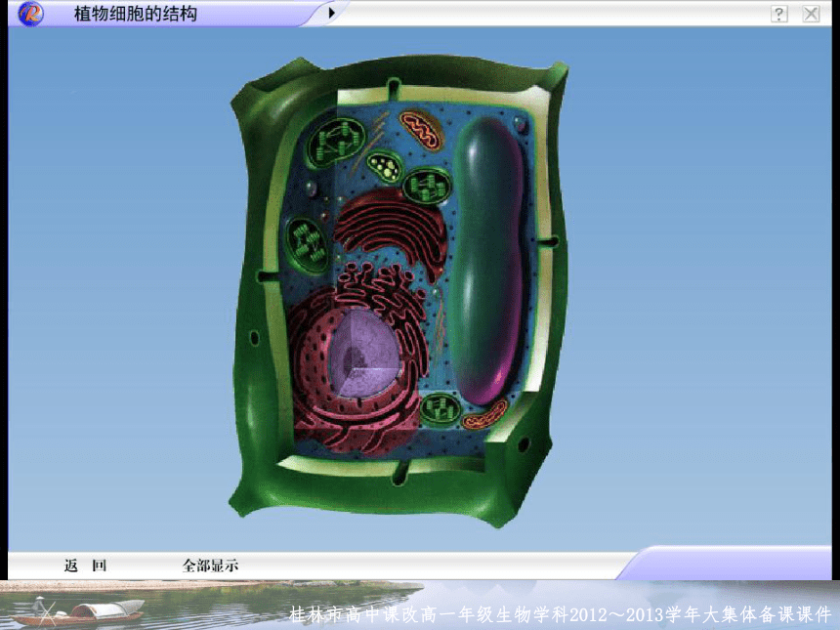Click the title text 植物细胞的结构
Viewport: 840px width, 630px height.
[136, 14]
